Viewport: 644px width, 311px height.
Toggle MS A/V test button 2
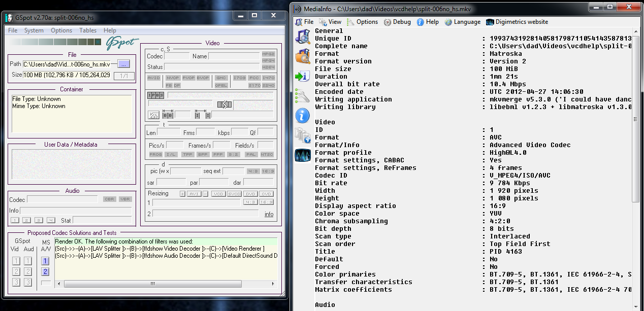coord(45,271)
